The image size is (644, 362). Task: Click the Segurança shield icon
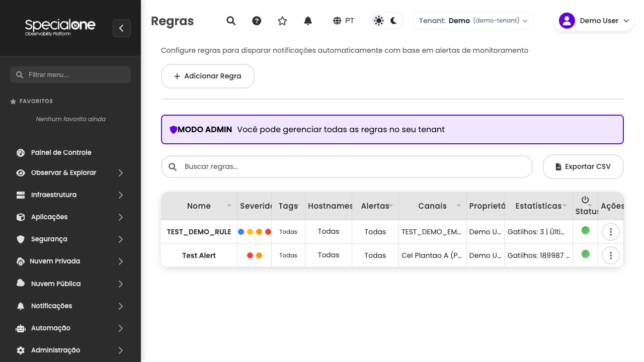[21, 239]
